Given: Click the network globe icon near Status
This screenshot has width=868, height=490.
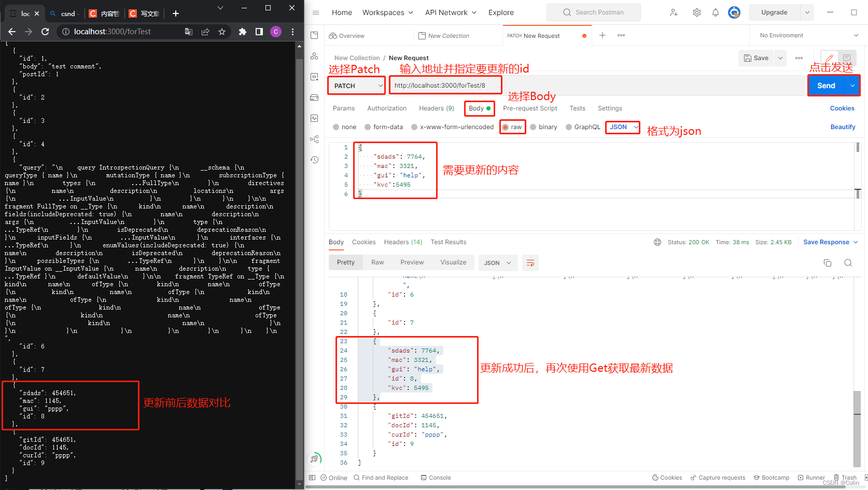Looking at the screenshot, I should click(657, 242).
